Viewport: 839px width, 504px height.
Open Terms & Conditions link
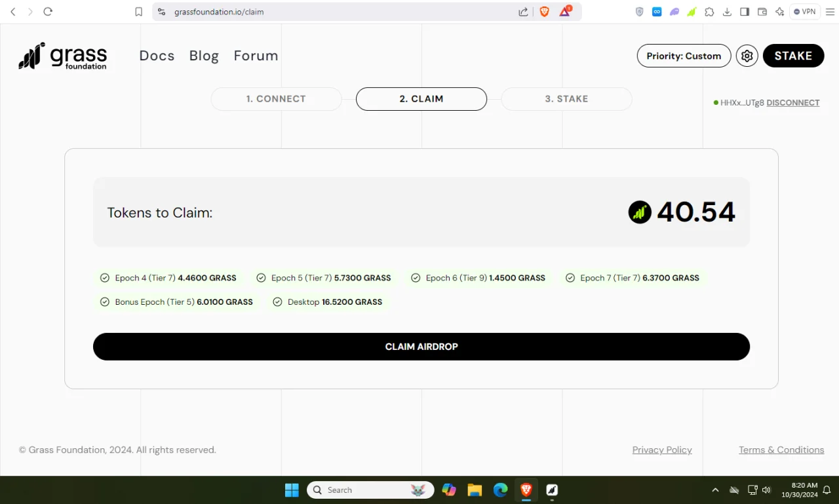click(x=781, y=450)
